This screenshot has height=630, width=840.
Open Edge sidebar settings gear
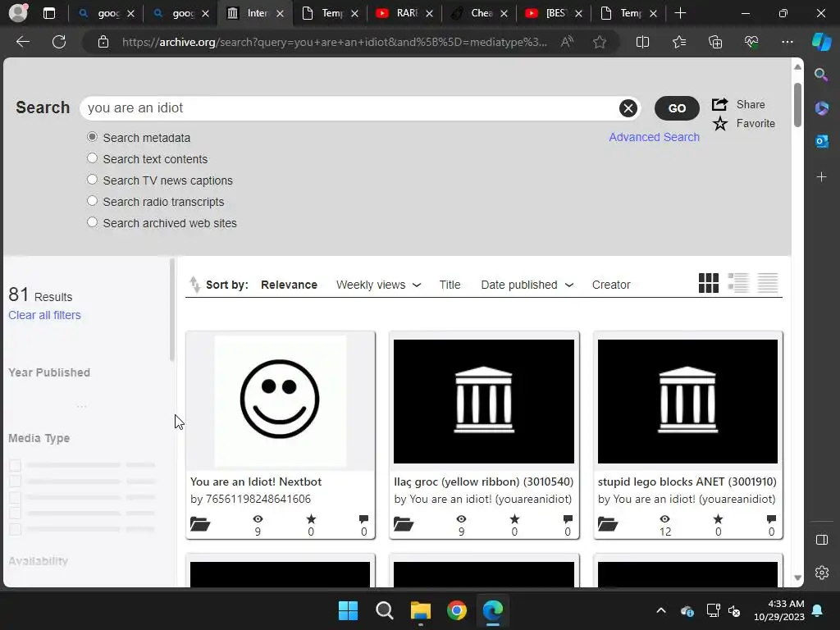tap(821, 572)
